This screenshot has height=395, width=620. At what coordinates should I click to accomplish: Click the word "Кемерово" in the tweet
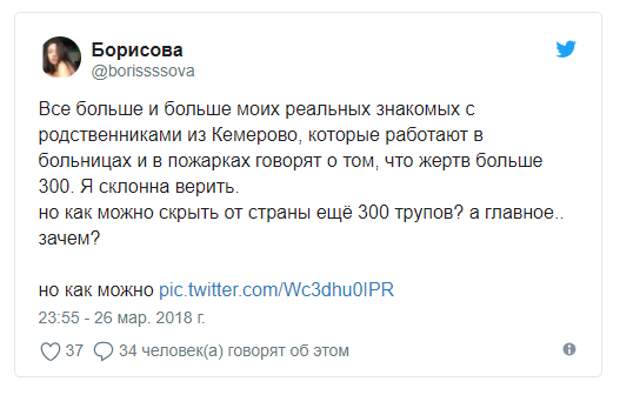pyautogui.click(x=255, y=135)
